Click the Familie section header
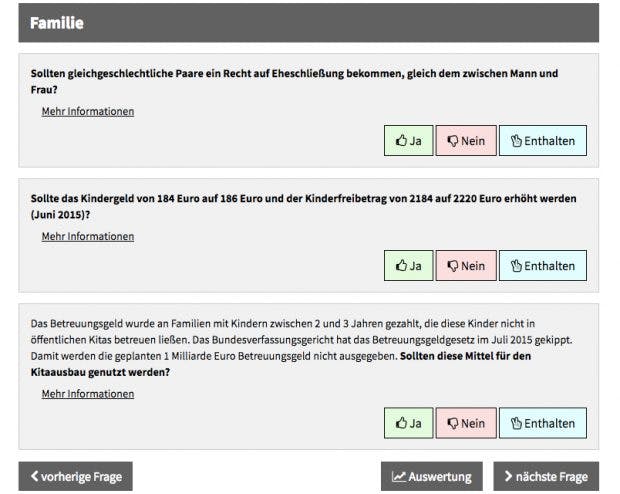620x494 pixels. coord(308,23)
